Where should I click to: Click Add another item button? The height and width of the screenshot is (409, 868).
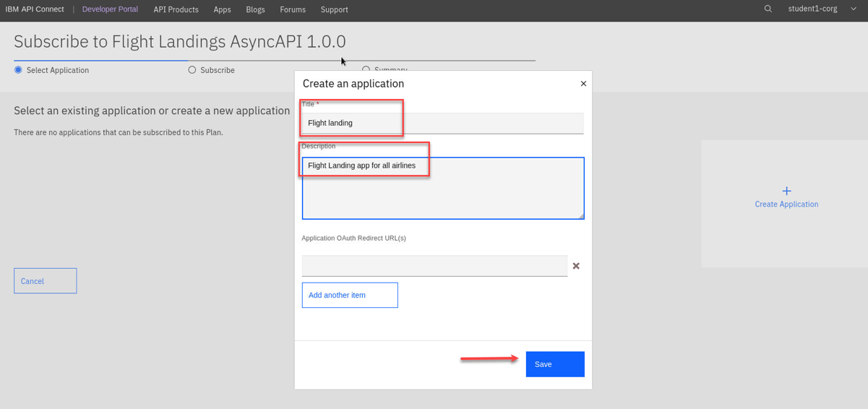(x=350, y=295)
